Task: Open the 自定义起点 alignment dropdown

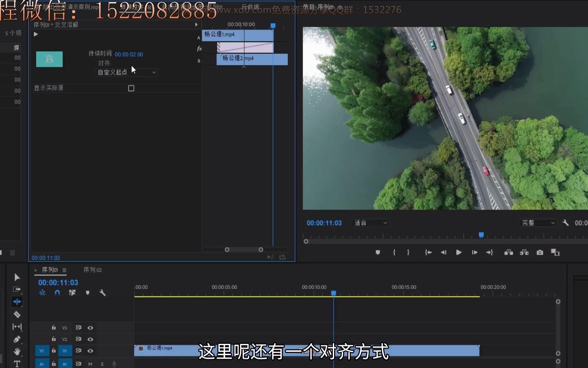Action: pos(126,72)
